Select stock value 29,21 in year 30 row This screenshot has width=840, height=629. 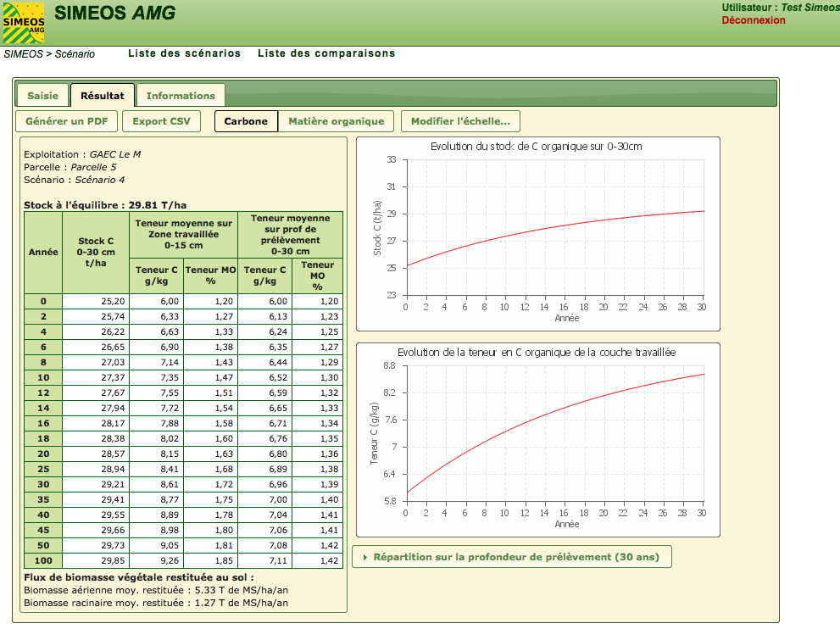[x=95, y=484]
